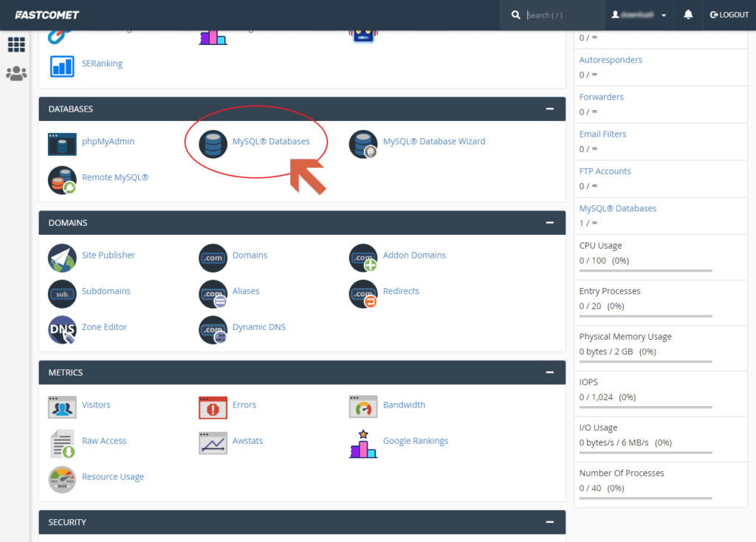Click the notifications bell icon

[688, 15]
